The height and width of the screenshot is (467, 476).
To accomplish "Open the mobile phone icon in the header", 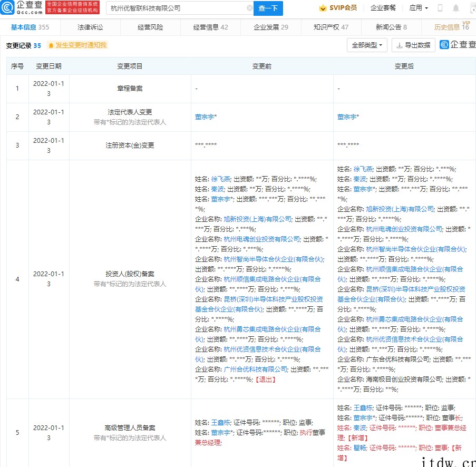I will click(440, 8).
